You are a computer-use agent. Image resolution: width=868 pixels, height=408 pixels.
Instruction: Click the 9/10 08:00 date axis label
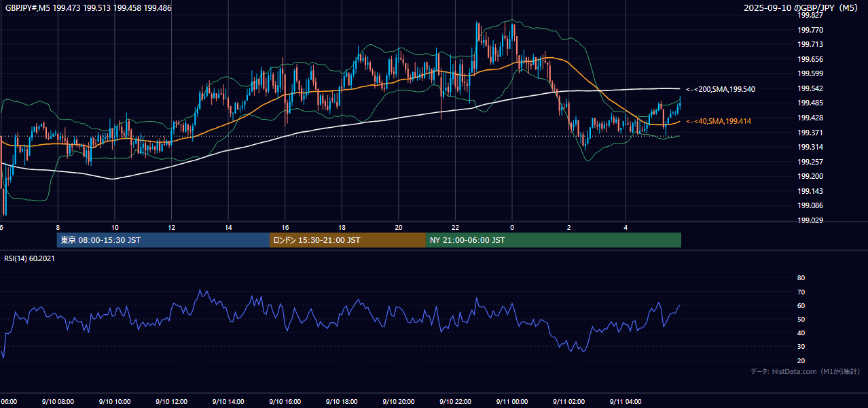(58, 402)
